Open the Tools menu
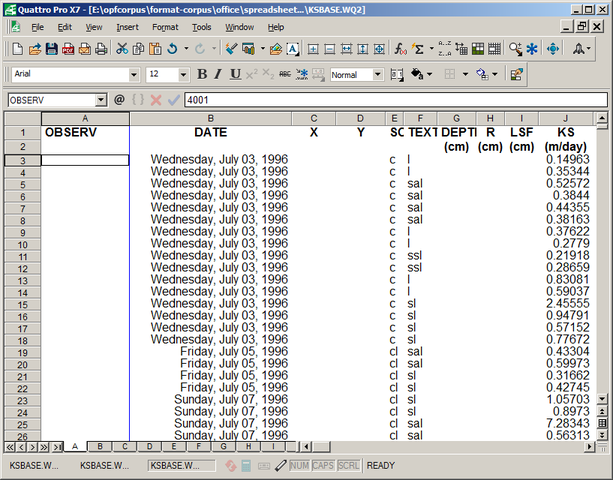The image size is (613, 480). 201,27
